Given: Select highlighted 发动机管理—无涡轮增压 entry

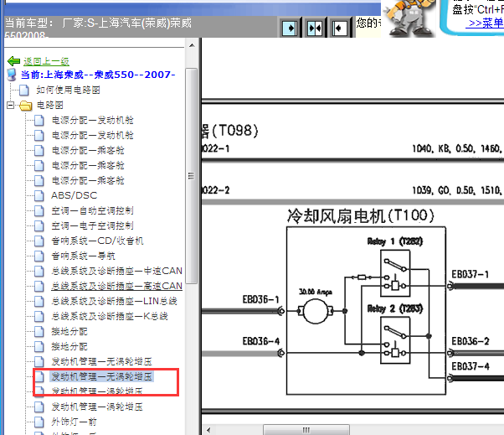Looking at the screenshot, I should click(x=101, y=376).
